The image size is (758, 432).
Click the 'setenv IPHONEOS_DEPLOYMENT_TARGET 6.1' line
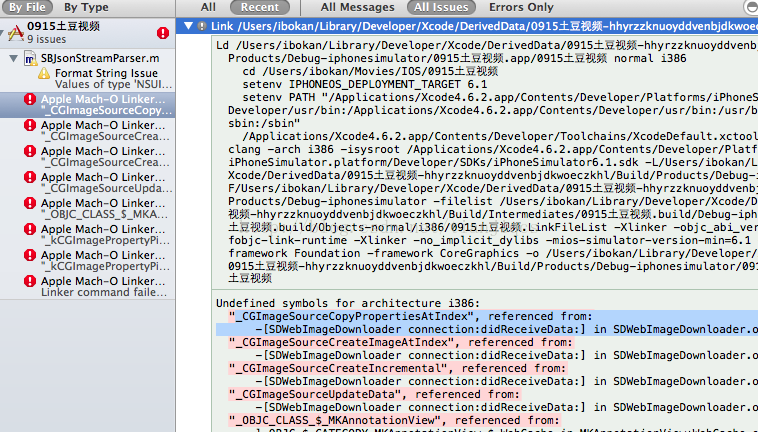pos(364,85)
